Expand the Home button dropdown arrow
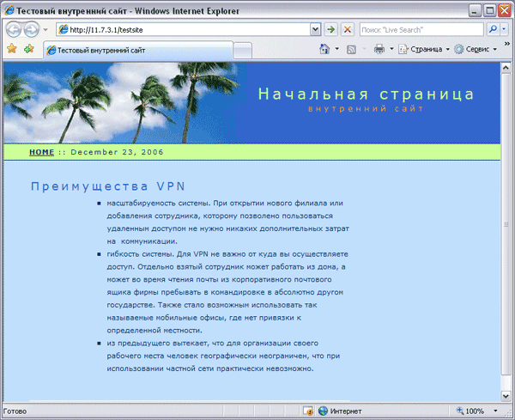 click(337, 49)
